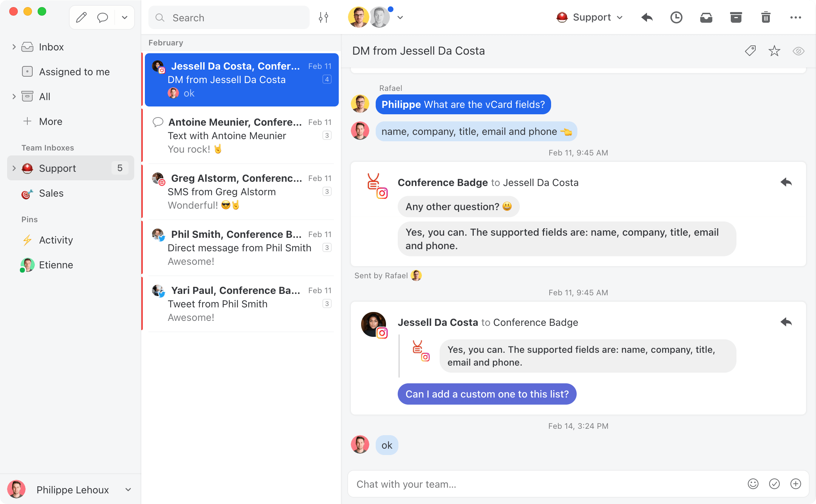816x504 pixels.
Task: Click Support unread count badge 5
Action: tap(120, 168)
